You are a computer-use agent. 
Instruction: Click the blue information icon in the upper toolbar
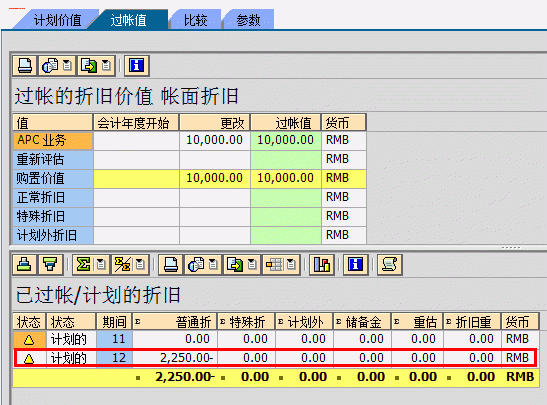click(136, 66)
